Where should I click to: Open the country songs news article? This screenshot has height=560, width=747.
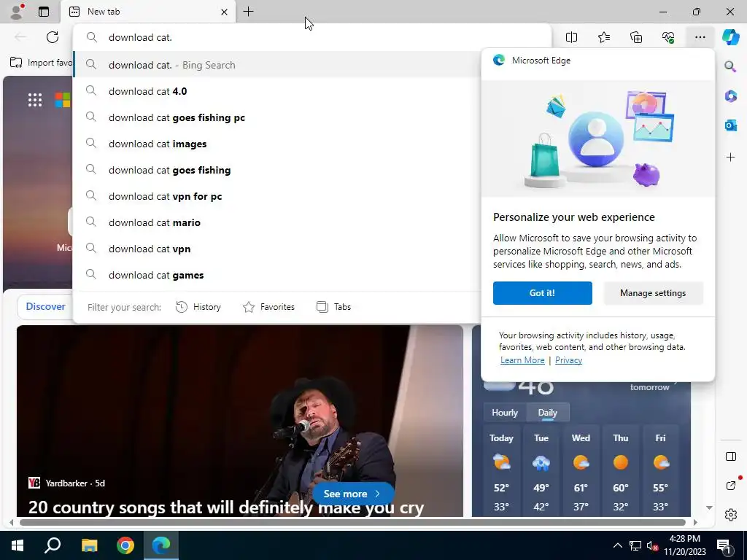tap(226, 507)
